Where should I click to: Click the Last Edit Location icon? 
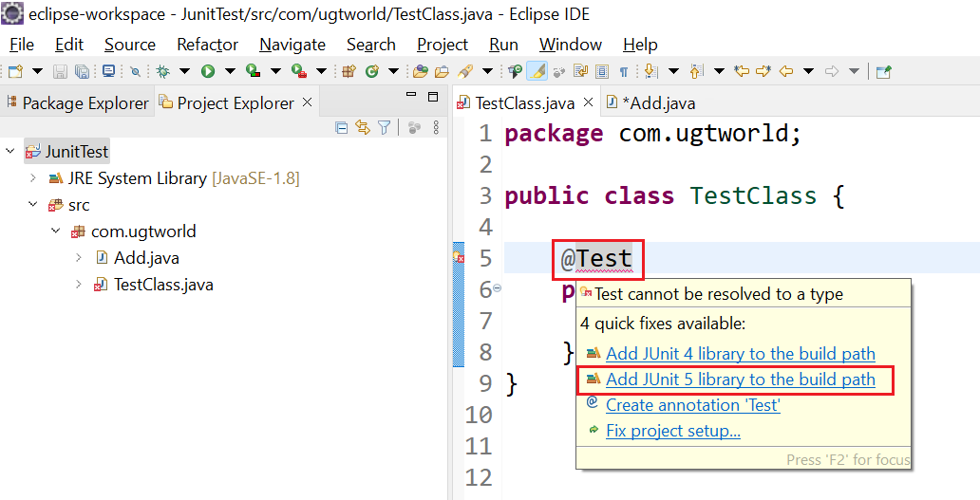(742, 71)
